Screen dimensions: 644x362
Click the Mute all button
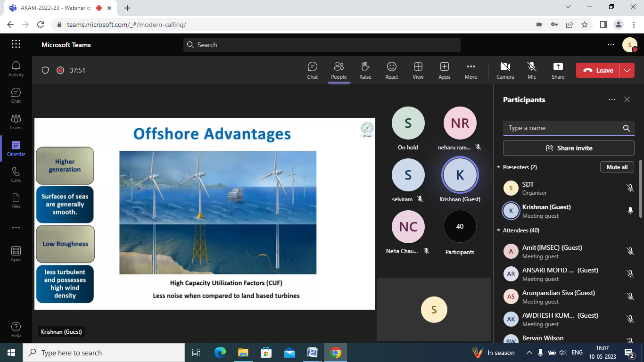click(x=617, y=167)
